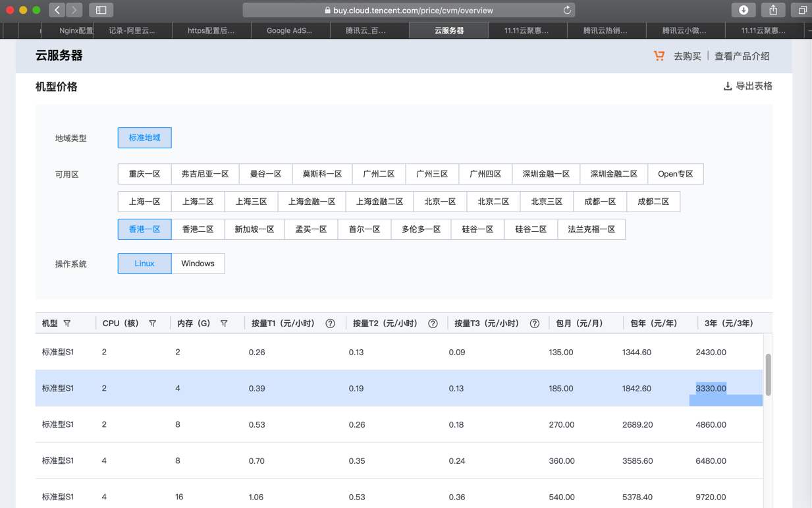Viewport: 812px width, 508px height.
Task: Click the 包月（元/月） column header
Action: pos(580,324)
